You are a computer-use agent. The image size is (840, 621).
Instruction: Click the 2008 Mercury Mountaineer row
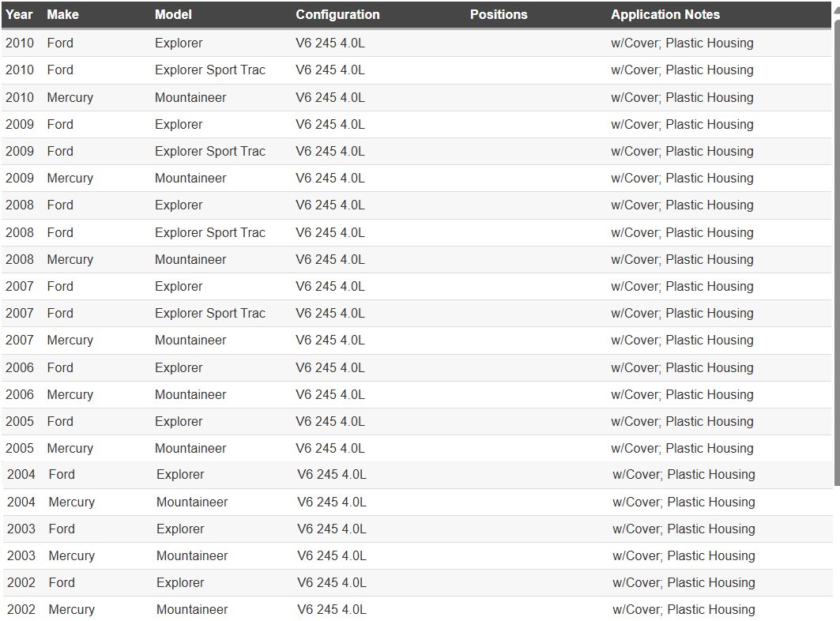coord(190,259)
